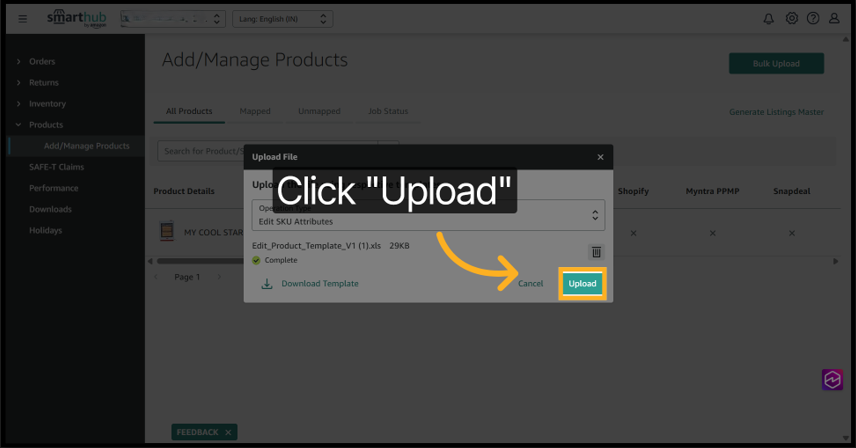Expand the Orders sidebar section

[x=42, y=62]
